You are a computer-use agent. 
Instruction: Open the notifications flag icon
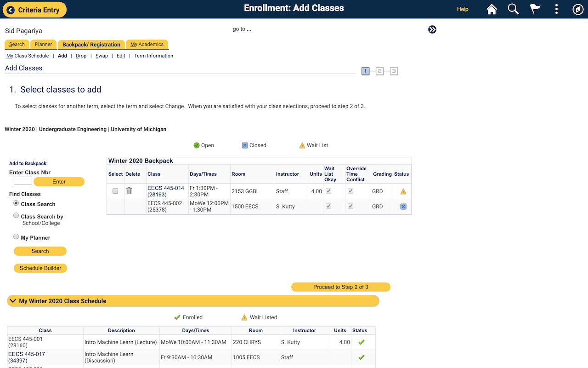535,9
